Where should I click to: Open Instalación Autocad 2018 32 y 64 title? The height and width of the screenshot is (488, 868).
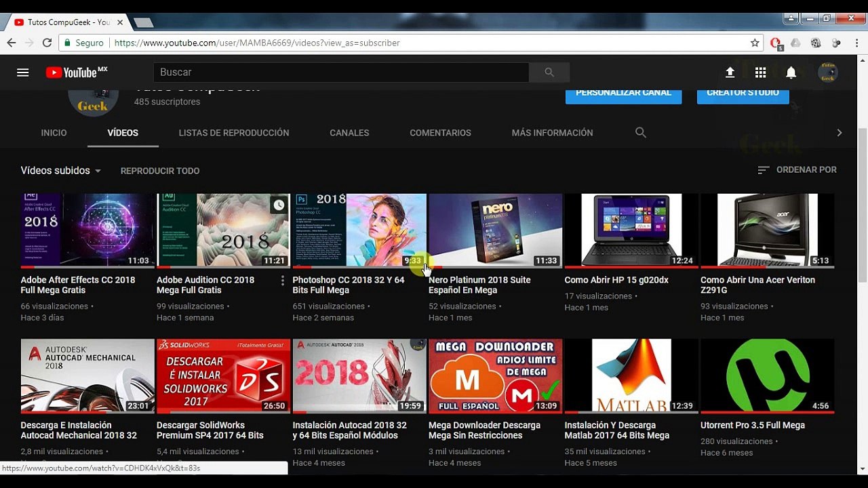tap(349, 430)
